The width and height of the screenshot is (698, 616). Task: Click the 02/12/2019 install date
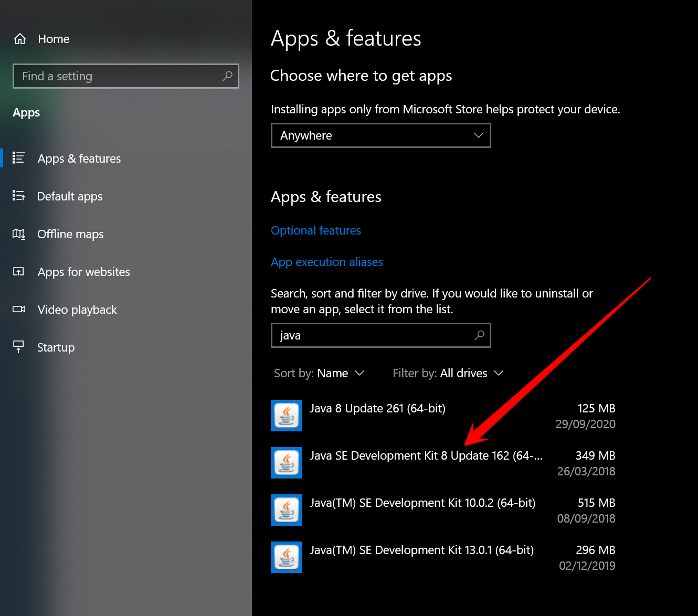click(587, 566)
